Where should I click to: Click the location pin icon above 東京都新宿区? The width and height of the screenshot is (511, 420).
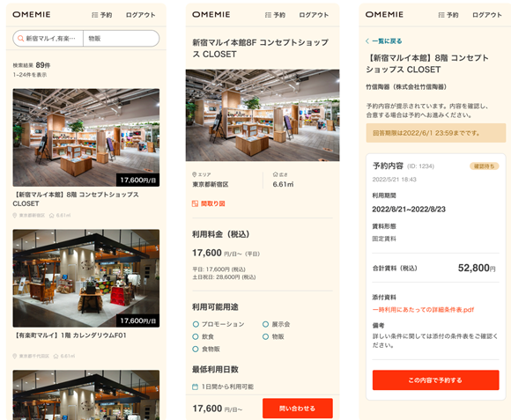[x=194, y=174]
